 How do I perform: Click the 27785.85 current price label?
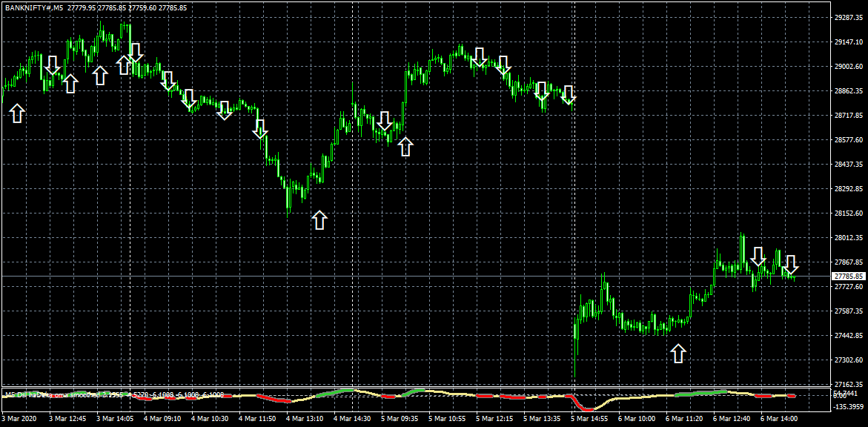click(849, 276)
